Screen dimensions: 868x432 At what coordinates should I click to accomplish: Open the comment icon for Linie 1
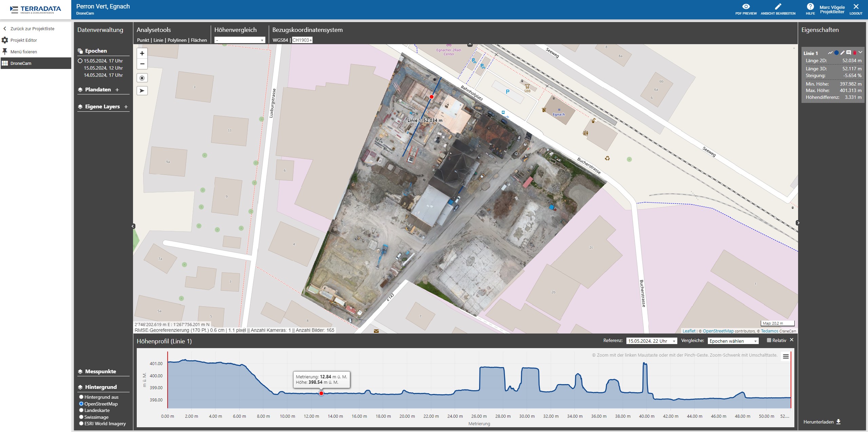click(x=849, y=53)
